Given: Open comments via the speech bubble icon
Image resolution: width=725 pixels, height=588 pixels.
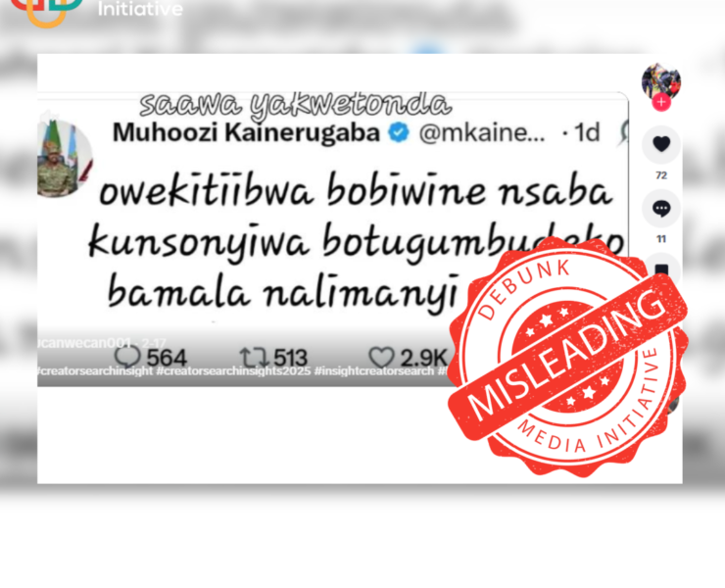Looking at the screenshot, I should tap(661, 209).
